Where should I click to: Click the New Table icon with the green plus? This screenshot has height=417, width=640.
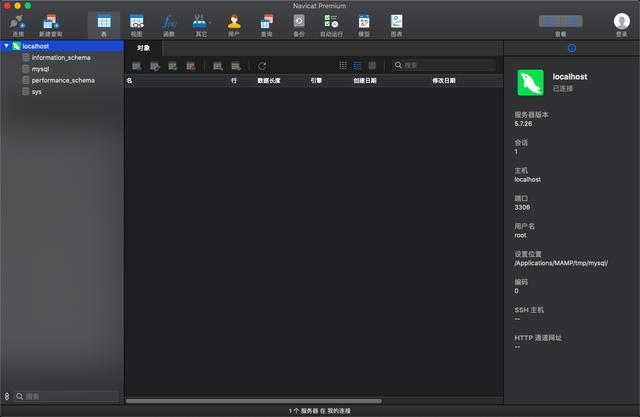173,66
